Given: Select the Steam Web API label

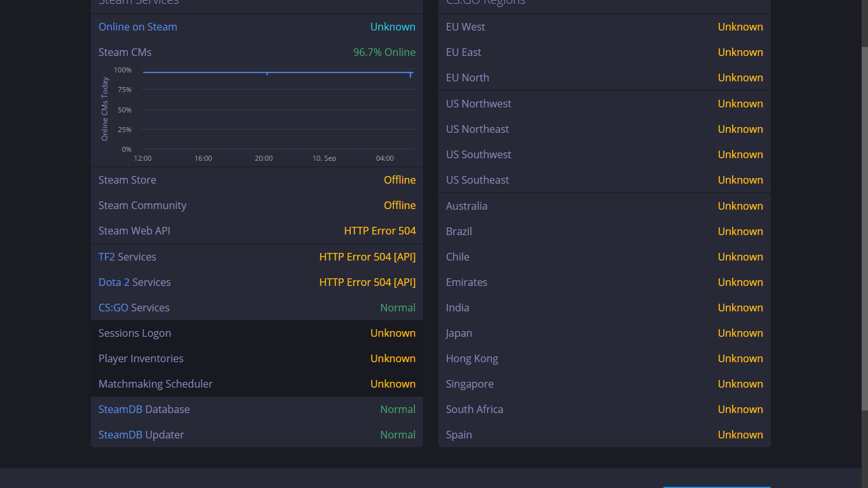Looking at the screenshot, I should tap(135, 231).
